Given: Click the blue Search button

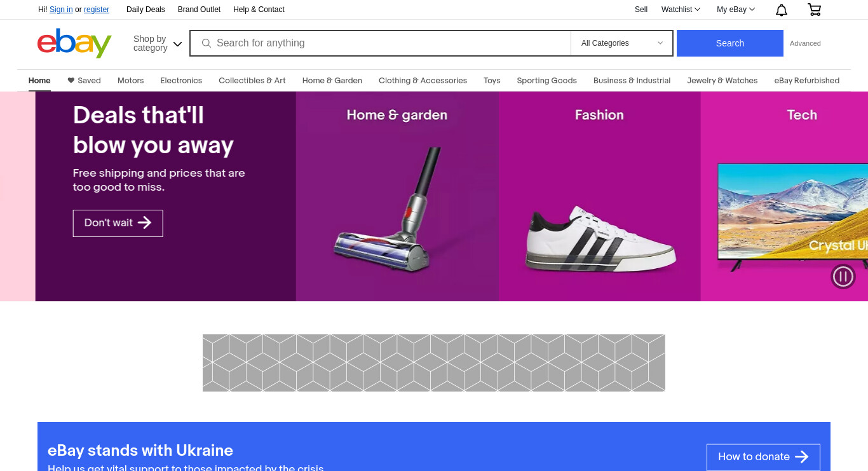Looking at the screenshot, I should pos(730,43).
